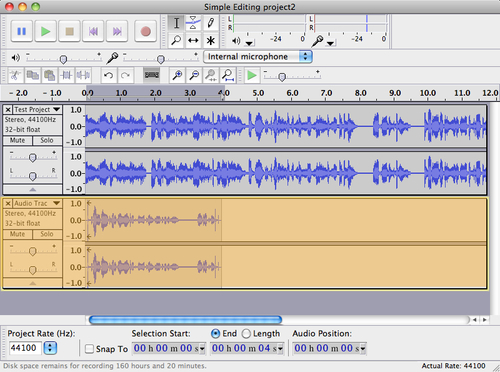Skip to start of project
Viewport: 500px width, 372px height.
(x=93, y=31)
